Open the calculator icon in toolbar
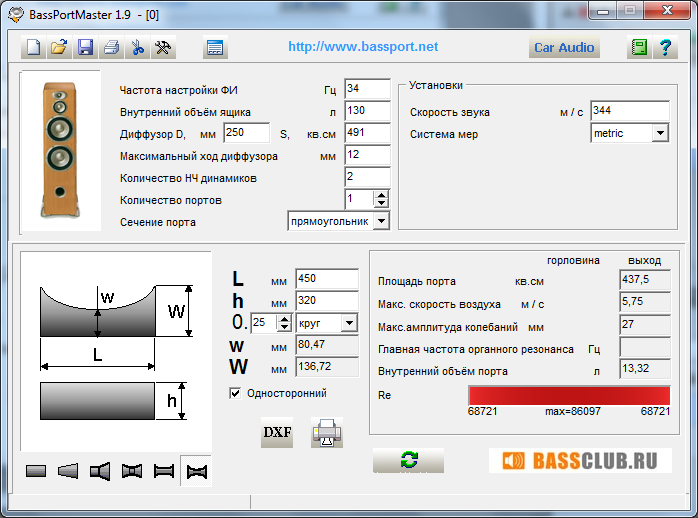 coord(214,47)
